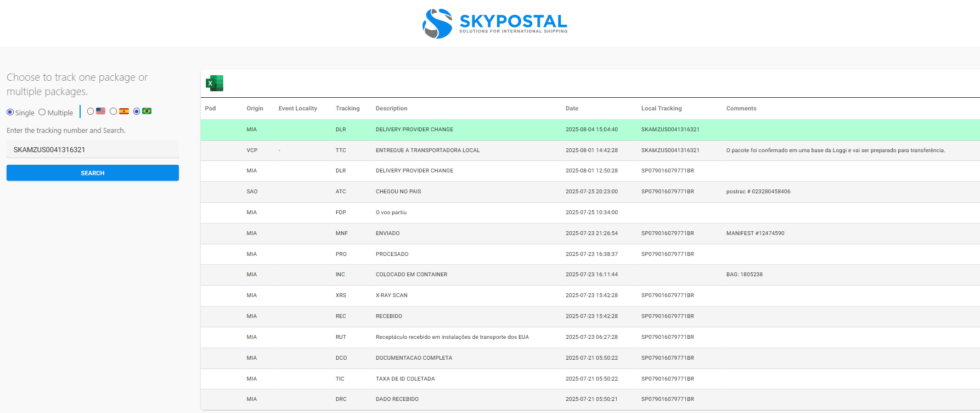Image resolution: width=980 pixels, height=413 pixels.
Task: Click SP079016079771BR in the SAO row
Action: click(x=667, y=192)
